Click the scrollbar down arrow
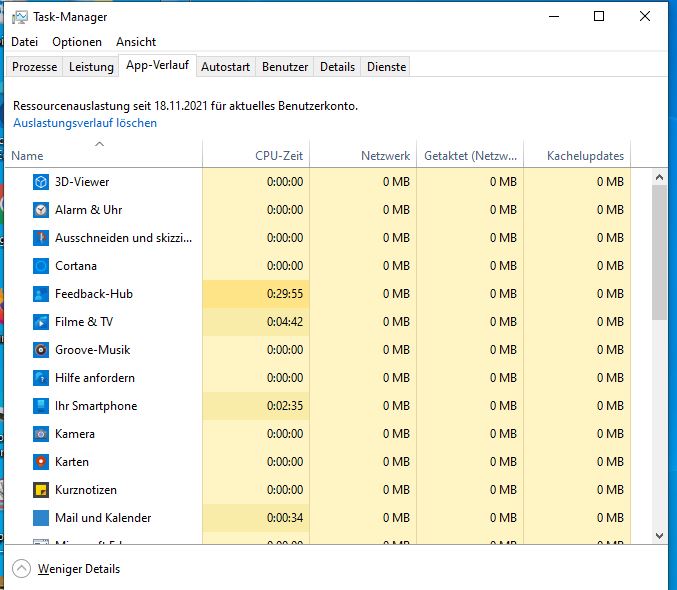 pyautogui.click(x=659, y=536)
